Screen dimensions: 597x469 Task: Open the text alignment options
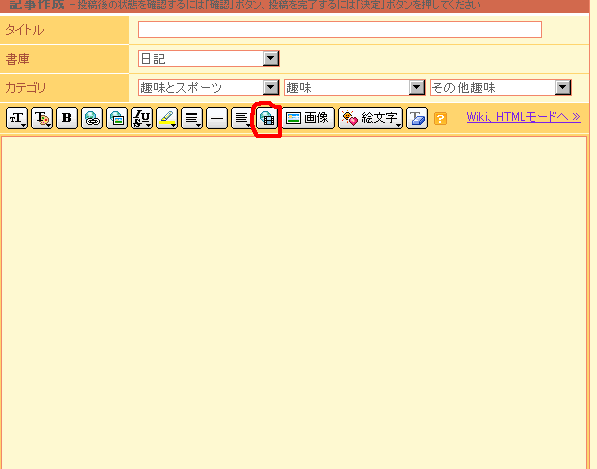(x=192, y=118)
